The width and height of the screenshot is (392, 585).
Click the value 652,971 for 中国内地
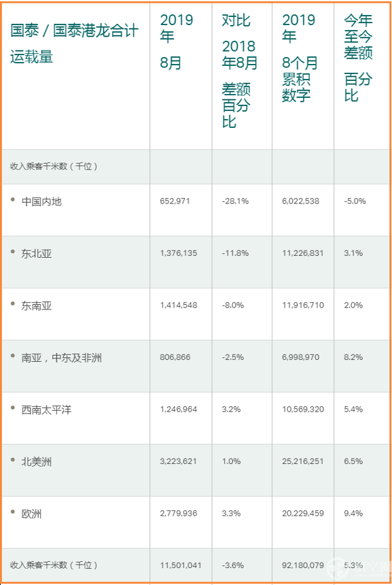coord(175,201)
